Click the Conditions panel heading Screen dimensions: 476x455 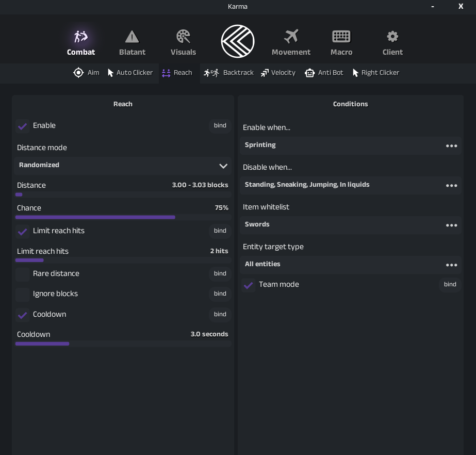click(350, 104)
